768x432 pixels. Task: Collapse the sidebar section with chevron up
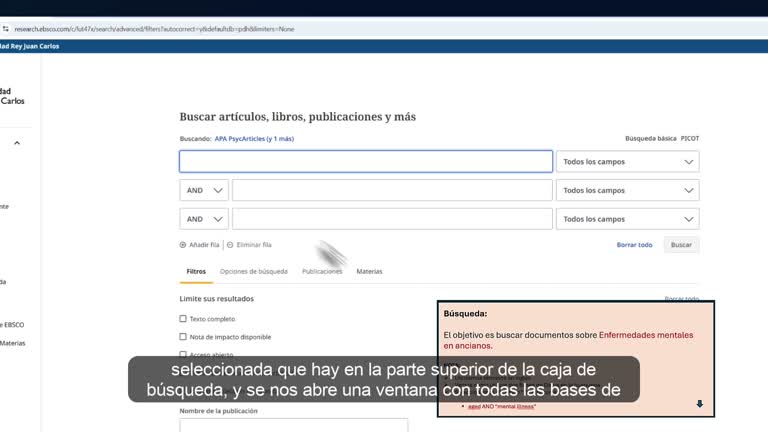[x=17, y=143]
